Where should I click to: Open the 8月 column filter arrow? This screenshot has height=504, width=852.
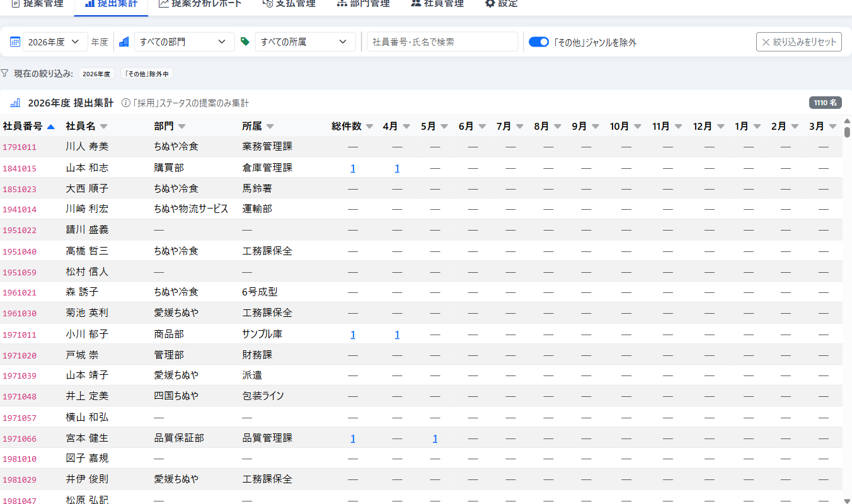tap(558, 127)
